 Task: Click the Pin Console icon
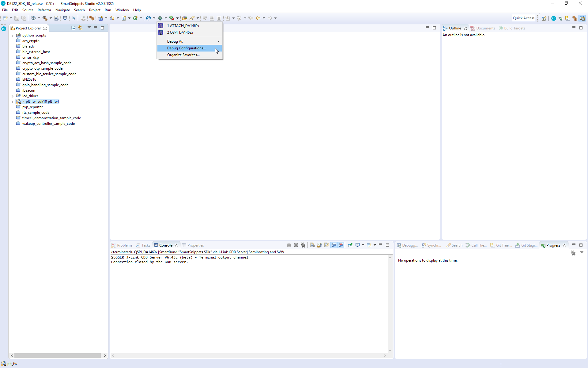point(350,245)
